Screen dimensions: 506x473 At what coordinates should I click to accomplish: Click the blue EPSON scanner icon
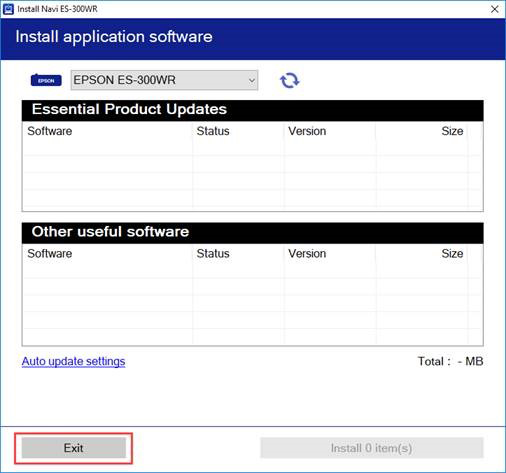click(46, 80)
